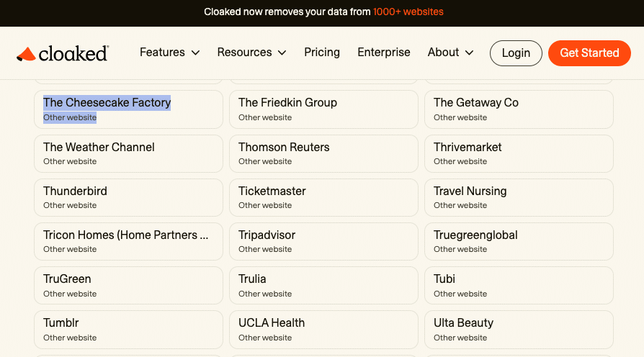Image resolution: width=644 pixels, height=357 pixels.
Task: Open The Getaway Co card
Action: (x=519, y=109)
